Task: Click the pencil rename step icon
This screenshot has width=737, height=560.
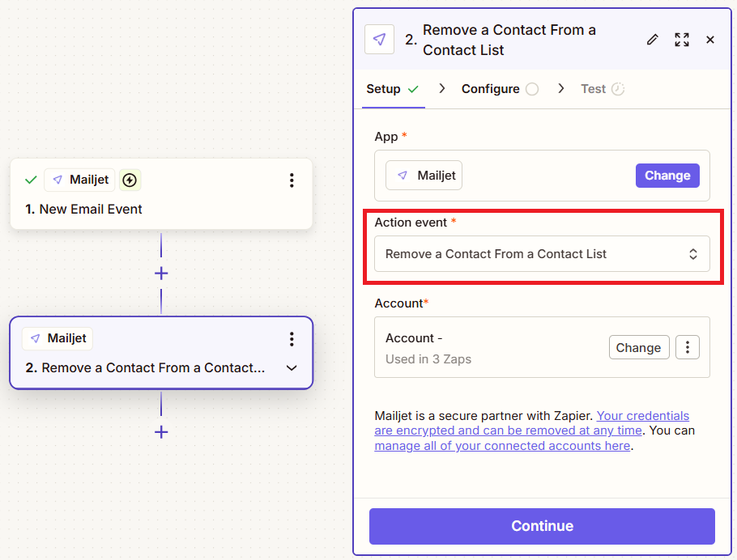Action: tap(652, 40)
